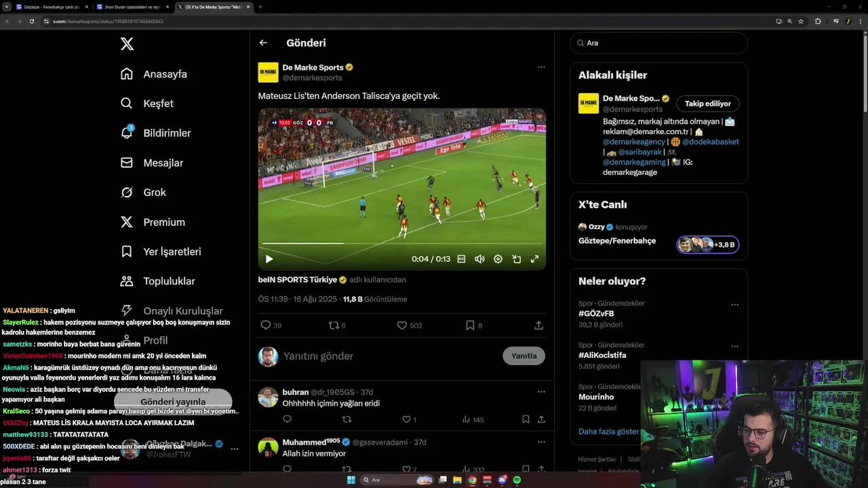Open options for #GÖZvFB trend
The width and height of the screenshot is (868, 488).
(734, 304)
